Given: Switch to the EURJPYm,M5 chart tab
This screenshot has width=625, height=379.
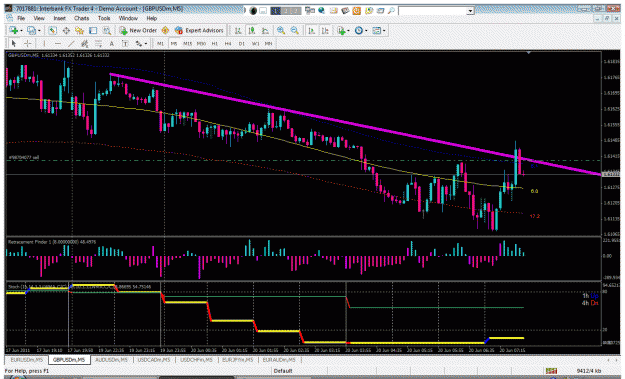Looking at the screenshot, I should tap(238, 360).
